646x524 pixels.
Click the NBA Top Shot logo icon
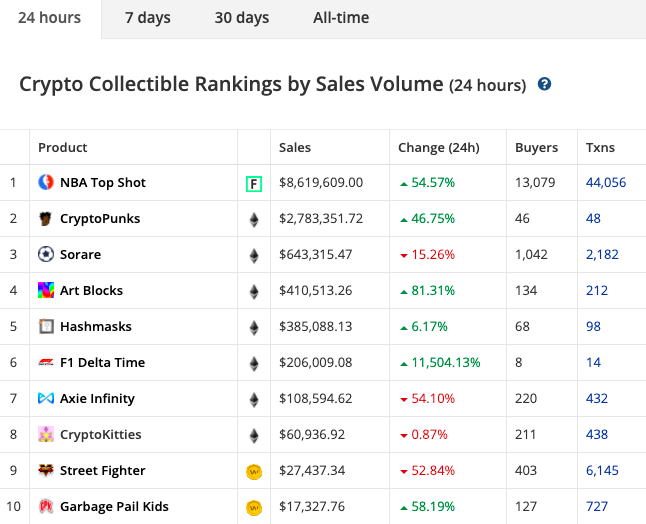pos(46,182)
